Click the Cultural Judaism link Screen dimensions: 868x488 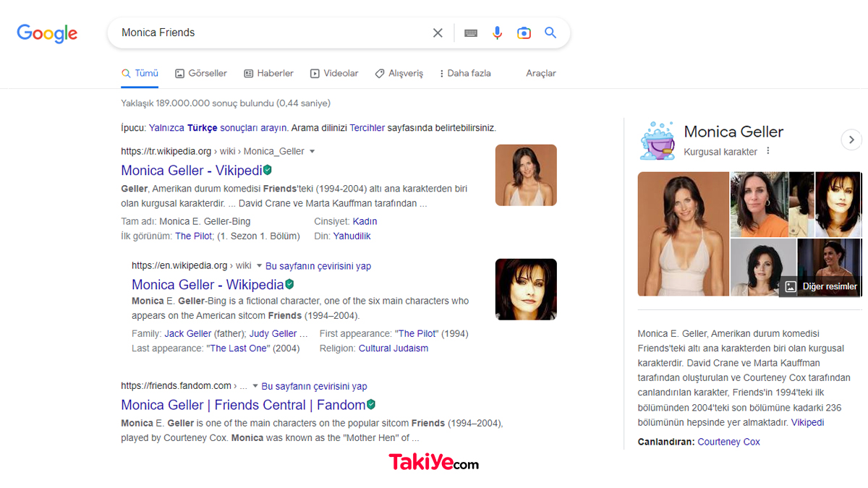393,348
